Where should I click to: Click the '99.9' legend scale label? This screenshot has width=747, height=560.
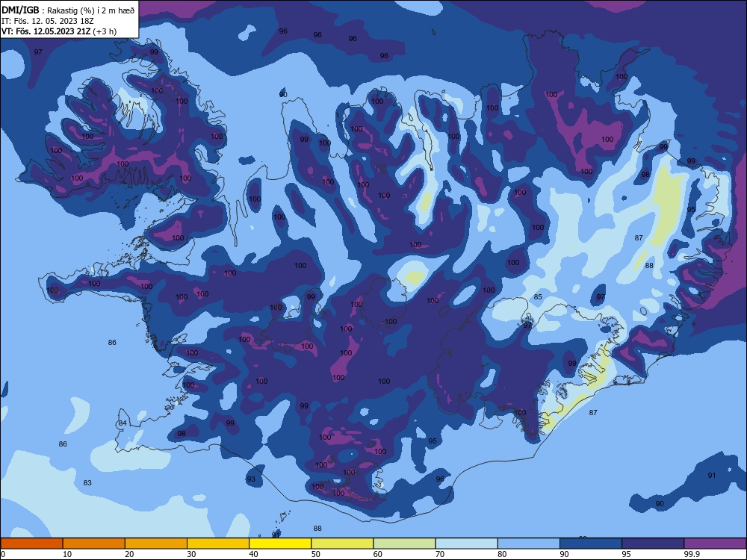pyautogui.click(x=692, y=554)
